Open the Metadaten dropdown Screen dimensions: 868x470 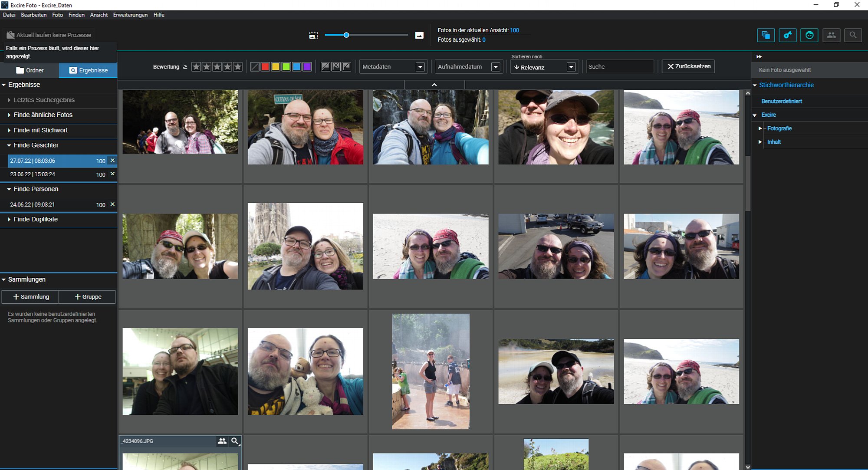(393, 67)
